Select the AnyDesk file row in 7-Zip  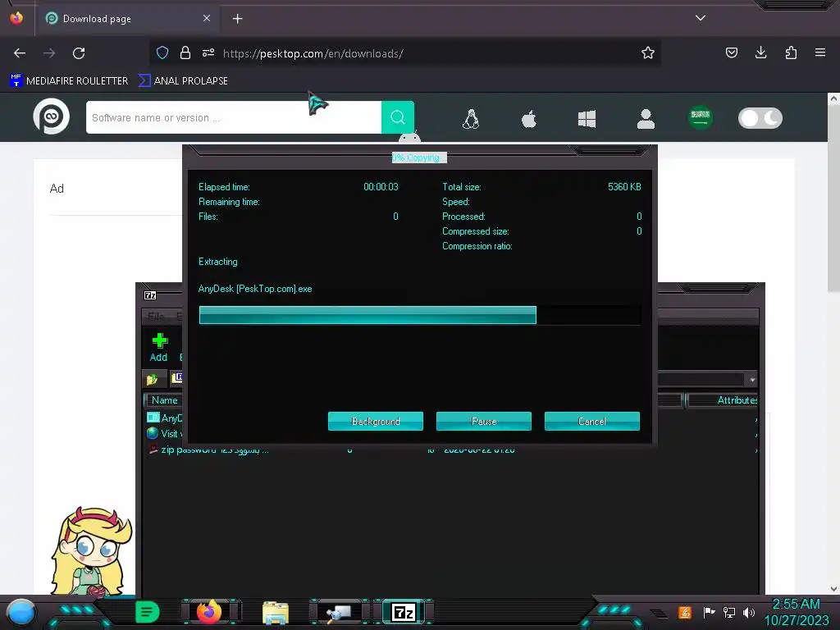[x=164, y=418]
